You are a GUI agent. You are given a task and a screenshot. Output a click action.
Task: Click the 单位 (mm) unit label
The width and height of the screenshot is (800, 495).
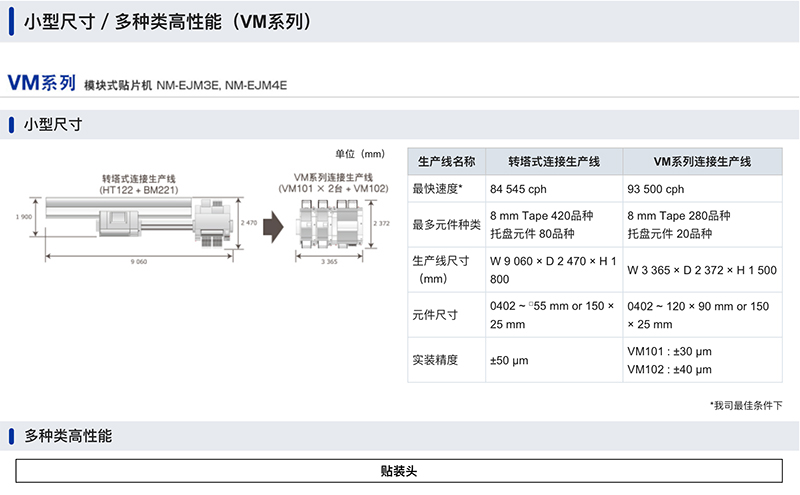click(x=360, y=153)
